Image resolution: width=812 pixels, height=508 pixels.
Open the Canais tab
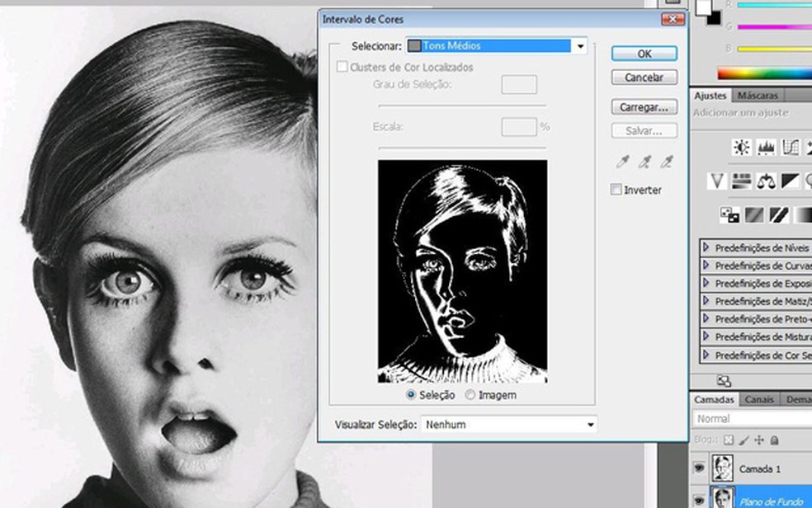[758, 399]
